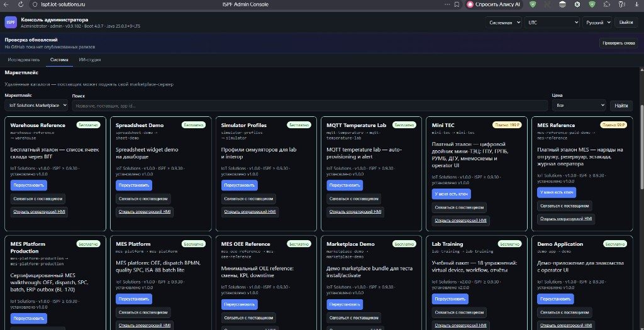Reinstall the MES Platform Production app
The image size is (644, 330).
tap(29, 319)
